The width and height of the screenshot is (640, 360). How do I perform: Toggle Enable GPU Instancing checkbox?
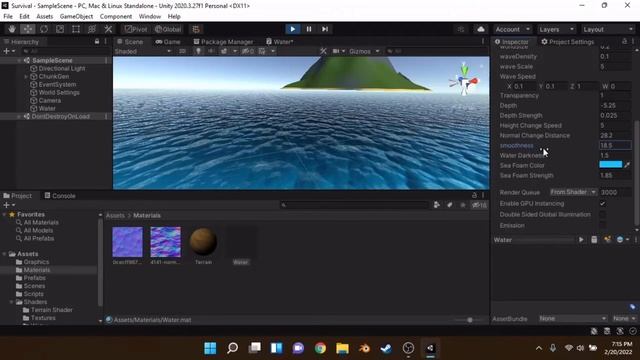point(602,203)
